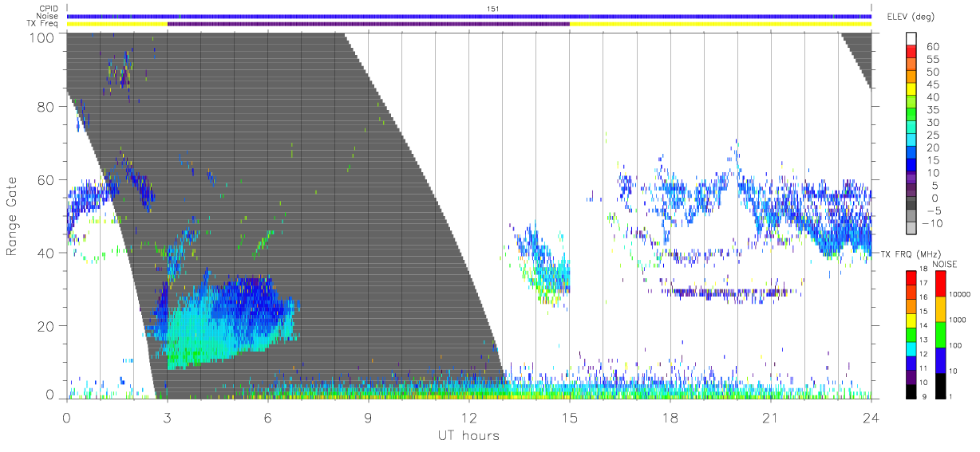Click the TX FRQ colorbar label 14
The width and height of the screenshot is (980, 452).
[923, 327]
